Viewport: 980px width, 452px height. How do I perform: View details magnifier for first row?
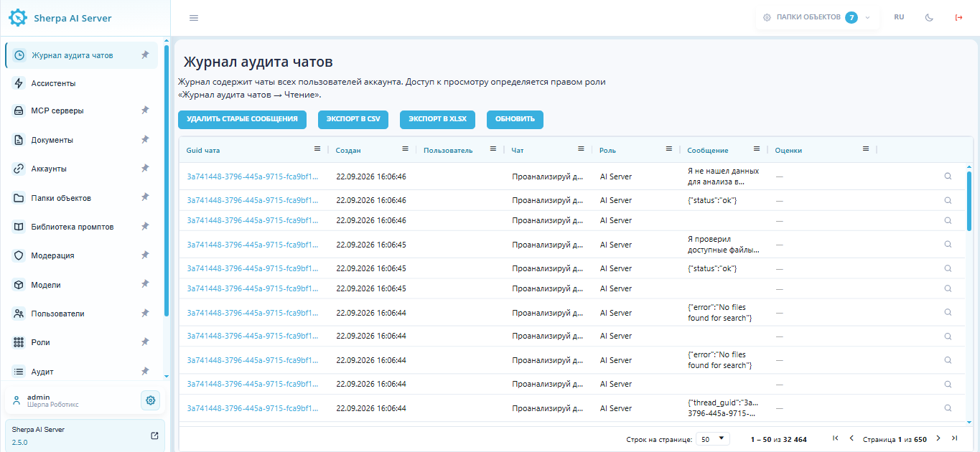(x=948, y=176)
